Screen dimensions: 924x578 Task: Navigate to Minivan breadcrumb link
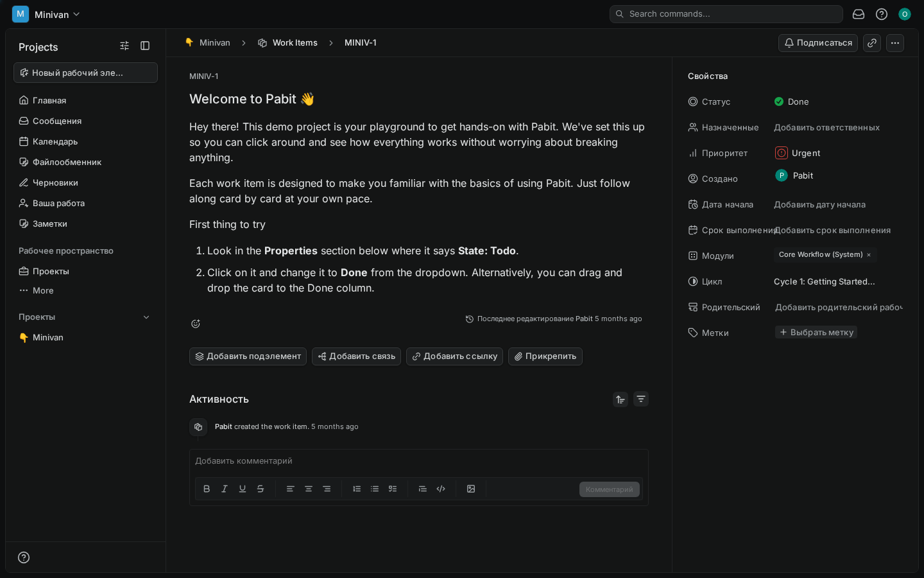pos(208,43)
